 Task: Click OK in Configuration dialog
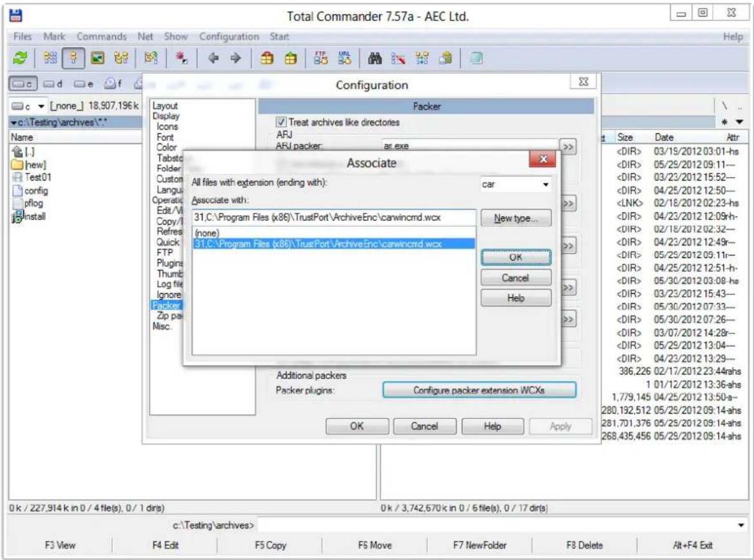[357, 426]
